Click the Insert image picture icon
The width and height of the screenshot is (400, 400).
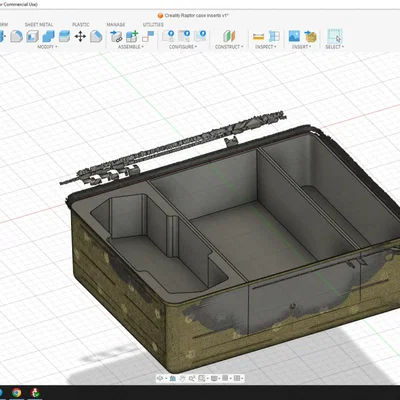[x=294, y=36]
